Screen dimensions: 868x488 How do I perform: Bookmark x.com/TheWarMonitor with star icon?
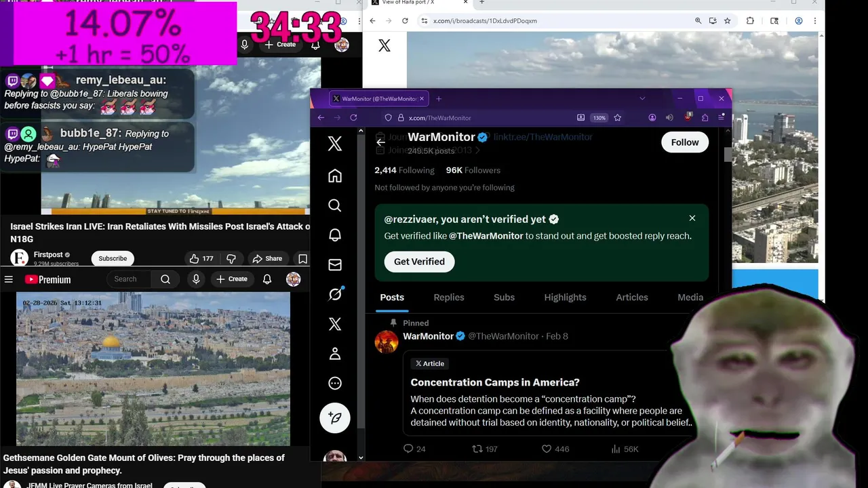tap(617, 117)
